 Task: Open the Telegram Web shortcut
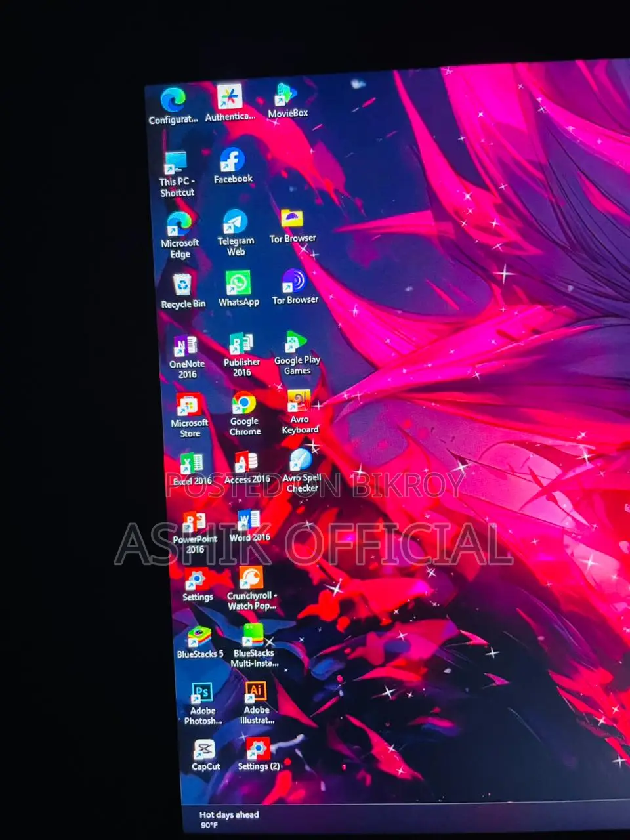(x=236, y=233)
